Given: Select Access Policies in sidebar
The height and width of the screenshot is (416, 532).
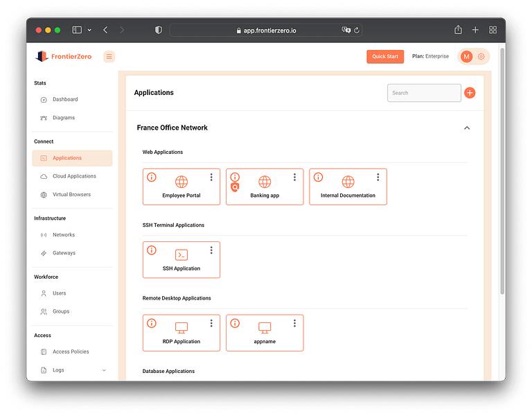Looking at the screenshot, I should 72,352.
